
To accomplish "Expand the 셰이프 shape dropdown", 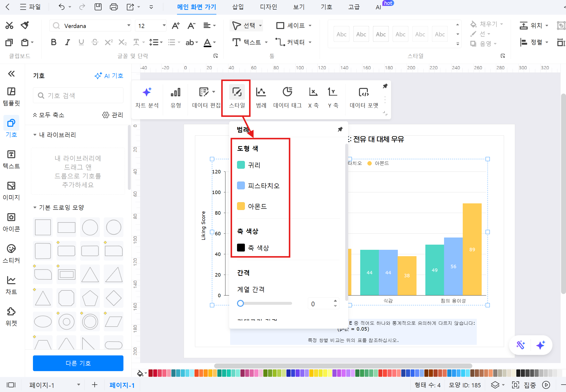I will tap(310, 26).
